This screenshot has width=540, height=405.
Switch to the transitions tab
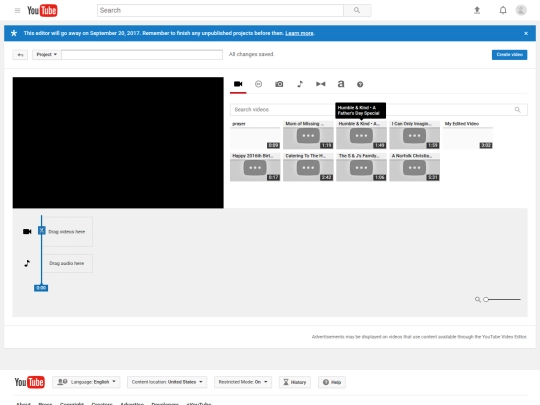pyautogui.click(x=321, y=84)
